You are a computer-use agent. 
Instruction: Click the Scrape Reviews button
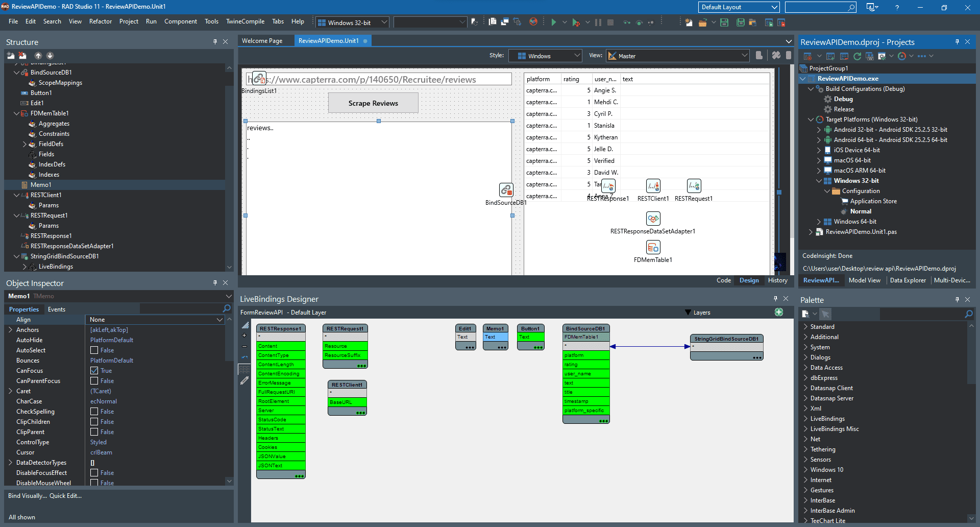pyautogui.click(x=373, y=103)
